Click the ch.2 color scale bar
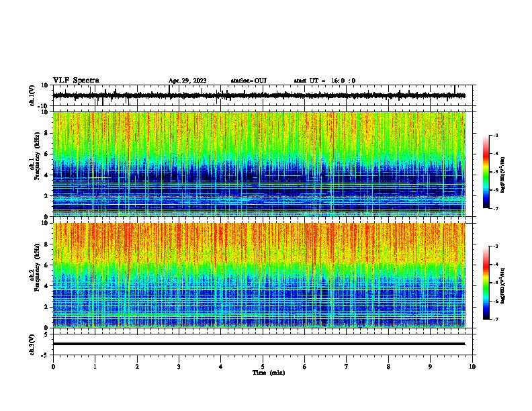This screenshot has width=532, height=411. [486, 283]
